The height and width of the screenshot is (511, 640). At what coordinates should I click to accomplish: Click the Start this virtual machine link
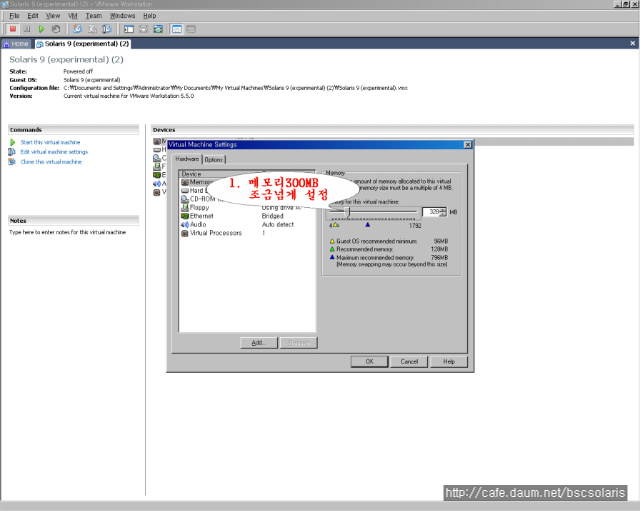click(50, 142)
